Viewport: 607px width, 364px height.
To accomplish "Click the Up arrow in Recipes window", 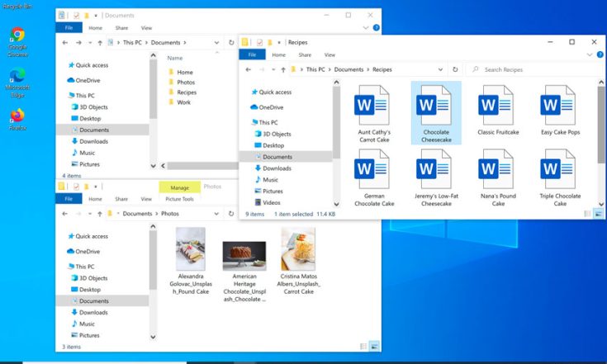I will [x=283, y=70].
